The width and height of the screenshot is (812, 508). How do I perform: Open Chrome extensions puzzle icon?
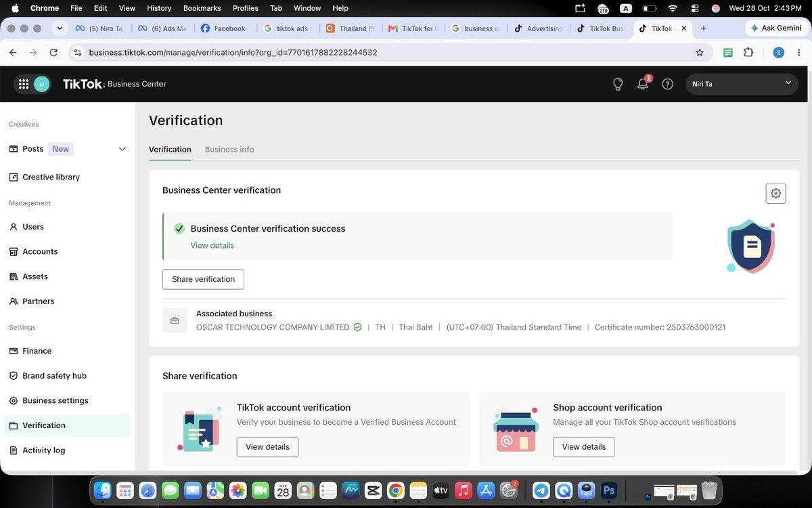pyautogui.click(x=748, y=52)
